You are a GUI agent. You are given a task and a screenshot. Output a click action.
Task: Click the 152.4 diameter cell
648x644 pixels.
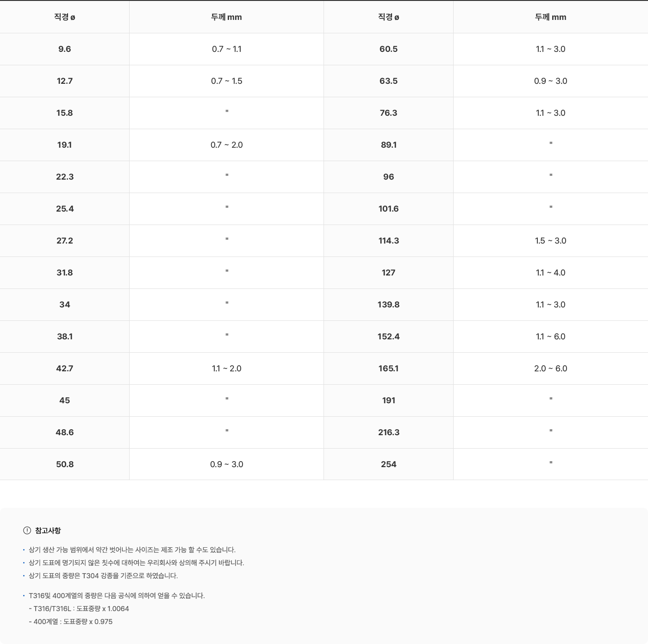coord(388,337)
